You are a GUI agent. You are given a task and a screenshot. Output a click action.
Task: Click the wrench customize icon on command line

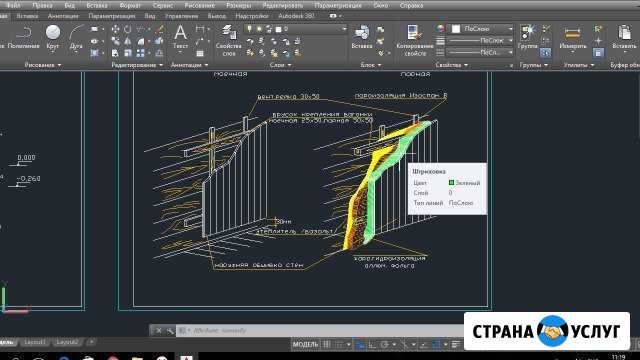tap(170, 331)
